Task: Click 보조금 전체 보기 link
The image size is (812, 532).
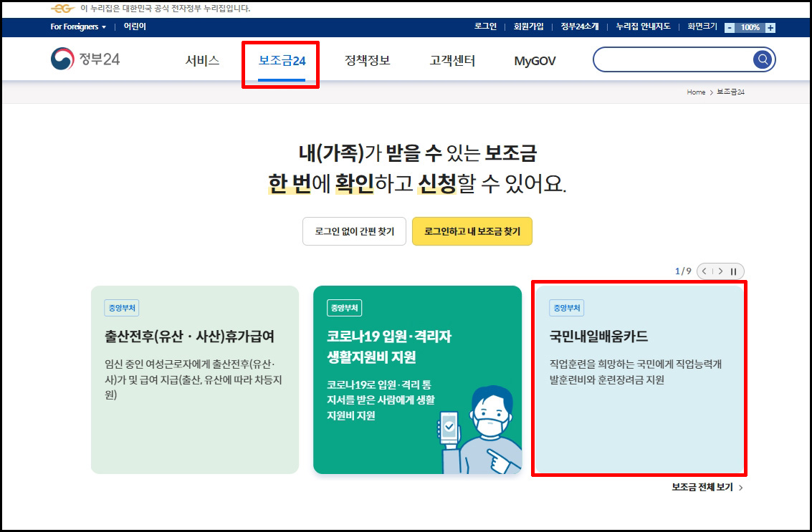Action: [707, 488]
